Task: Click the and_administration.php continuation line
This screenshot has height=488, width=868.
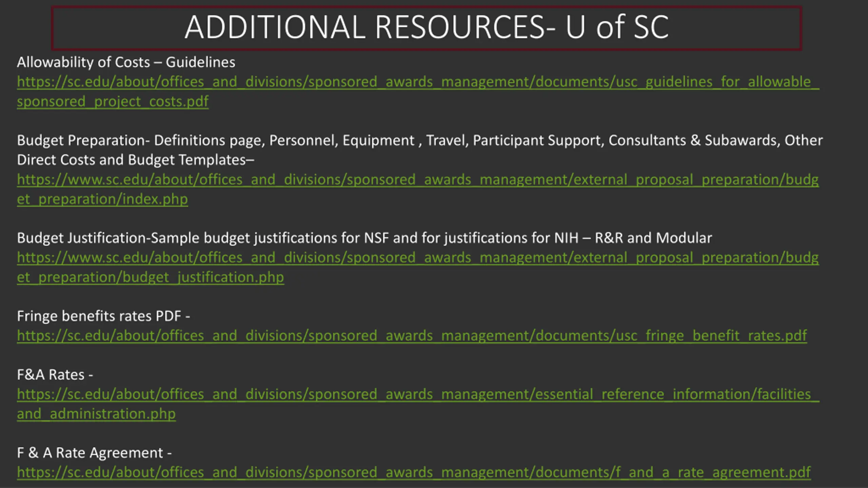Action: tap(96, 414)
